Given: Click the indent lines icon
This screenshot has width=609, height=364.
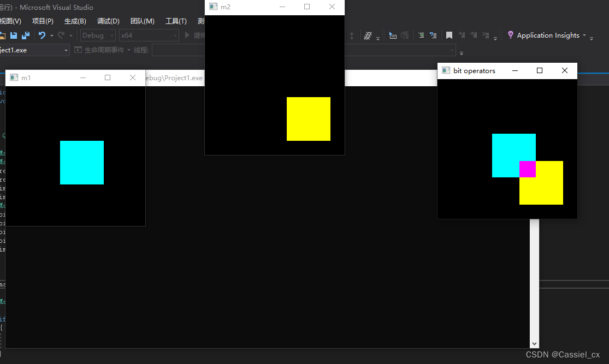Looking at the screenshot, I should [421, 35].
